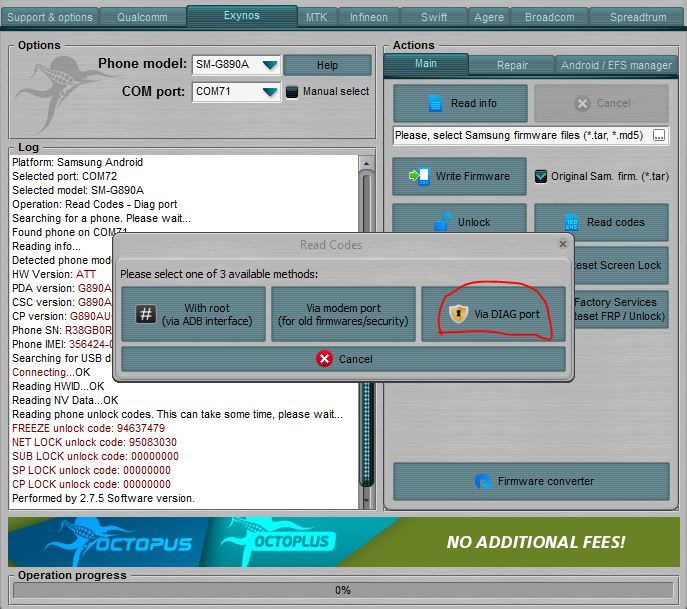The width and height of the screenshot is (687, 609).
Task: Click 'Platform: Samsung Android' log line
Action: tap(77, 162)
